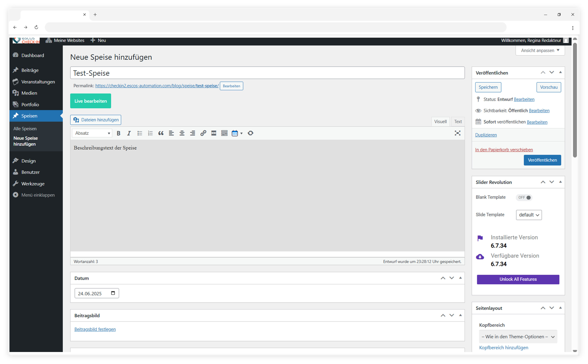
Task: Collapse the Veröffentlichen panel
Action: click(x=560, y=72)
